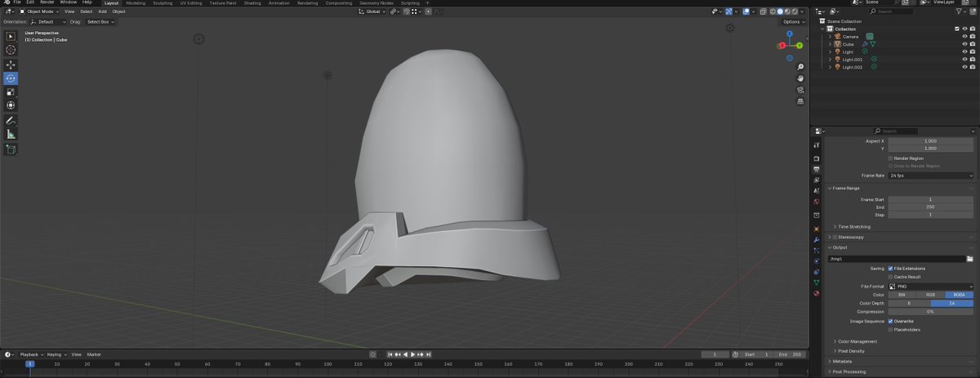Hide Cube in viewport via eye icon
980x378 pixels.
[x=964, y=44]
